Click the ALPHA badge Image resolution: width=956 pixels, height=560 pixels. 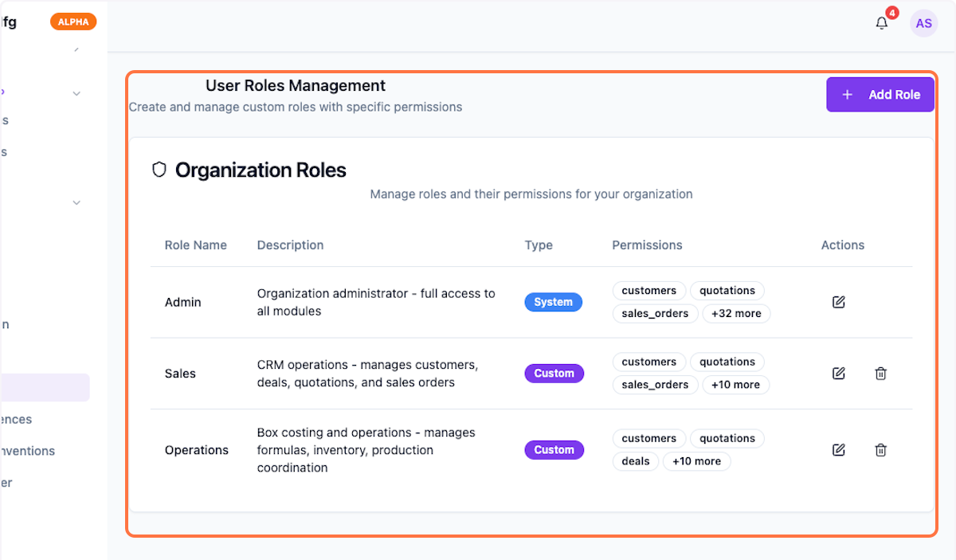click(x=73, y=22)
